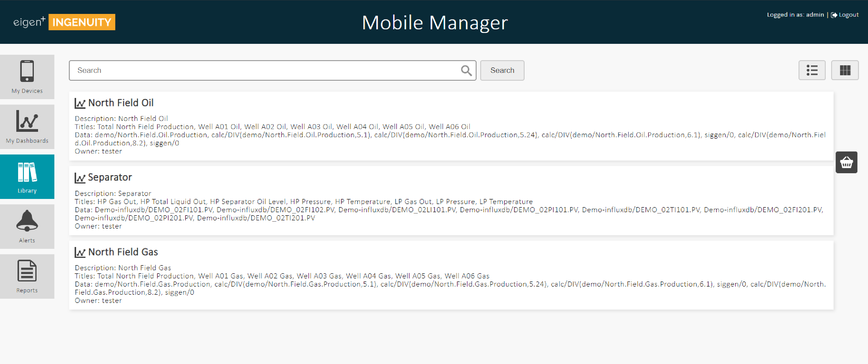868x364 pixels.
Task: Click 'Description: Separator' line
Action: (x=113, y=193)
